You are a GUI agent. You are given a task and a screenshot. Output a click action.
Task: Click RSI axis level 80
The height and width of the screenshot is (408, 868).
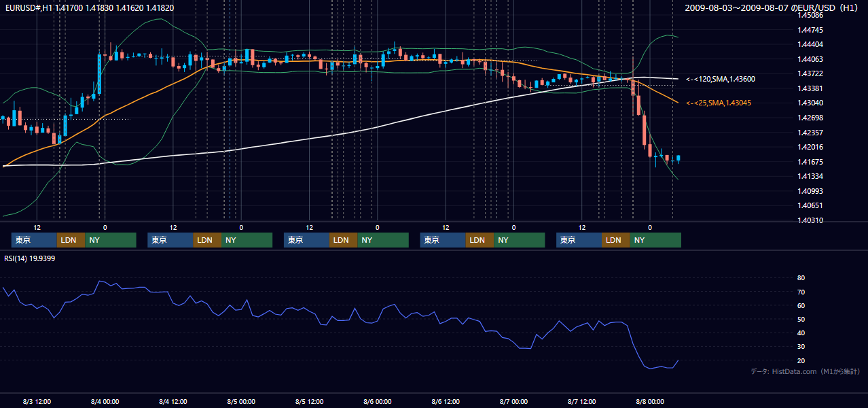point(801,278)
